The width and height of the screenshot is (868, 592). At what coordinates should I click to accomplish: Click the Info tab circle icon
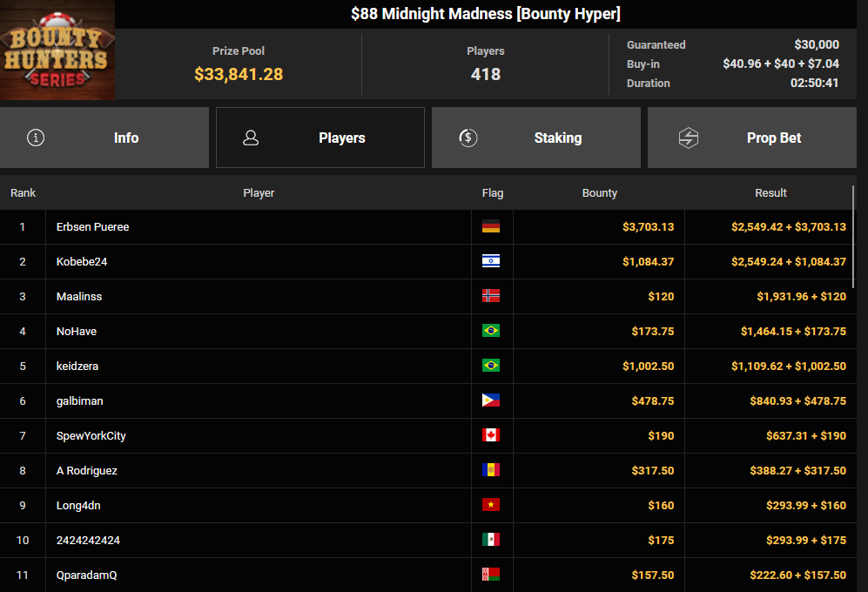point(36,138)
